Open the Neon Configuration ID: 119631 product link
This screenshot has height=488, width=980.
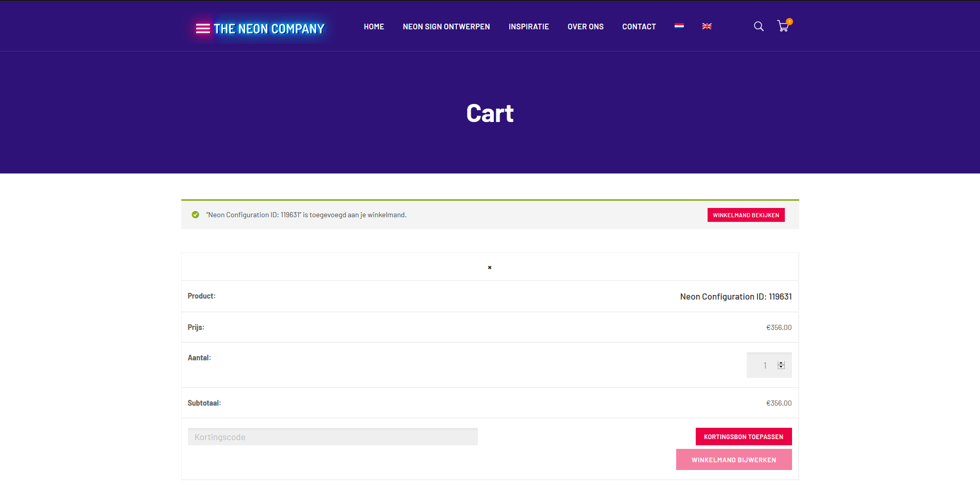point(735,297)
